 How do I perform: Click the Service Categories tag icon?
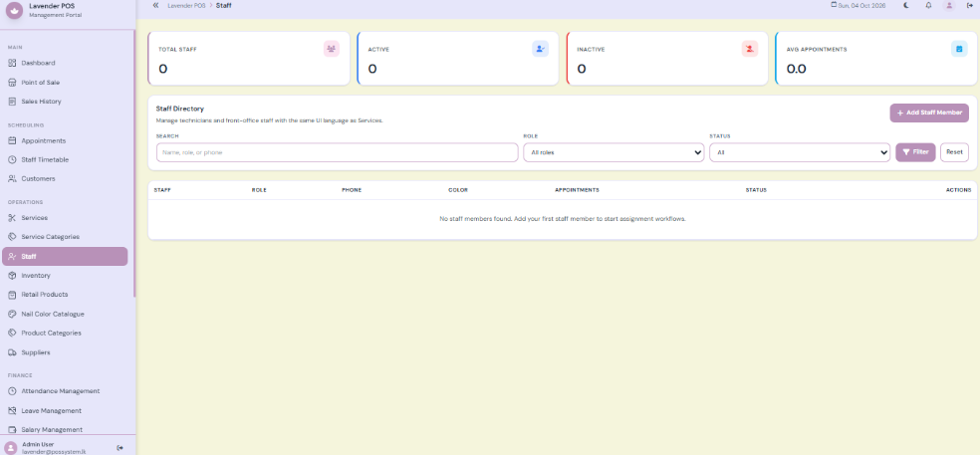(12, 237)
